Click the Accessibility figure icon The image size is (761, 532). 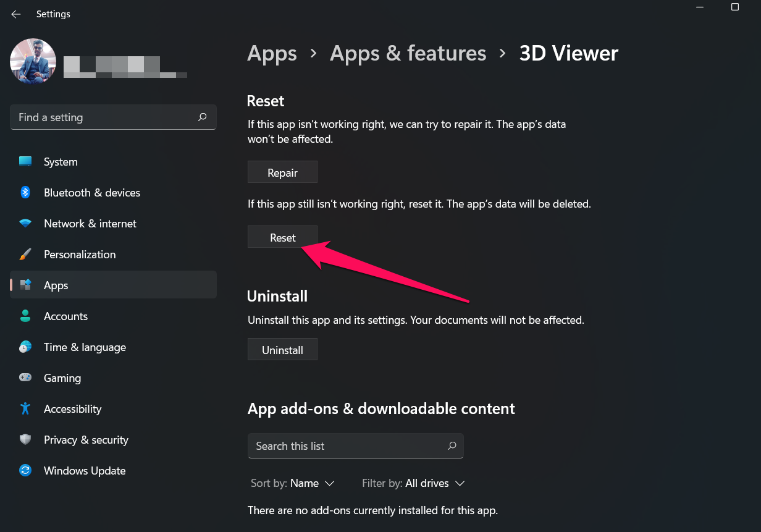click(x=25, y=409)
